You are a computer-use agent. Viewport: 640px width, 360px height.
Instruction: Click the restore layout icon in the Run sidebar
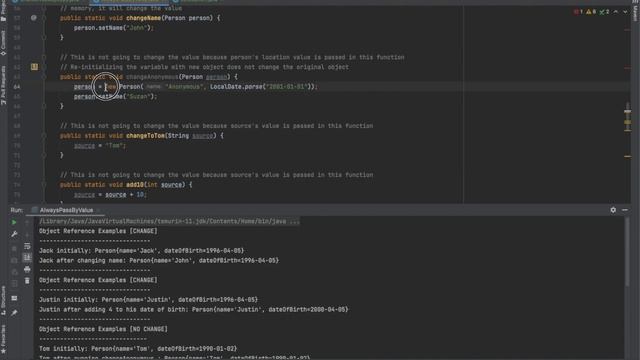click(14, 298)
